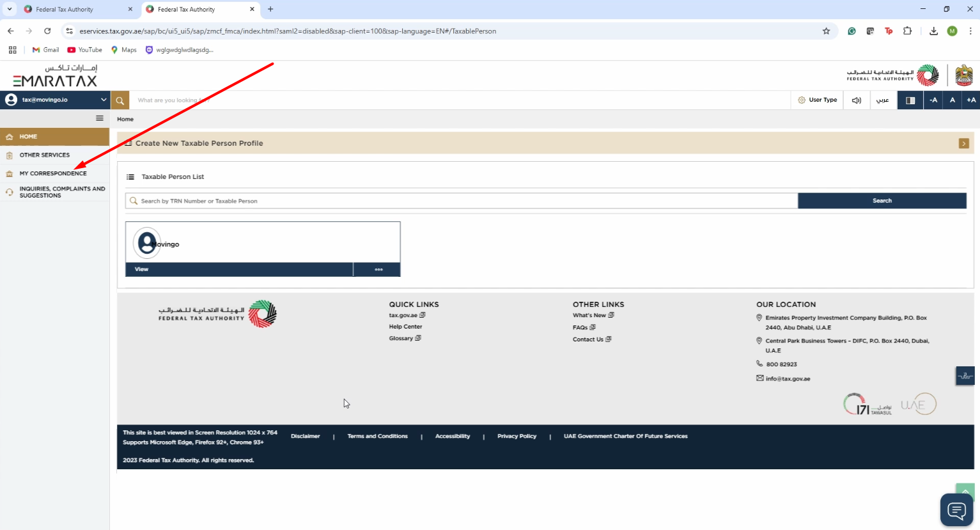Decrease font size with the -A control
Screen dimensions: 980x530
(933, 100)
